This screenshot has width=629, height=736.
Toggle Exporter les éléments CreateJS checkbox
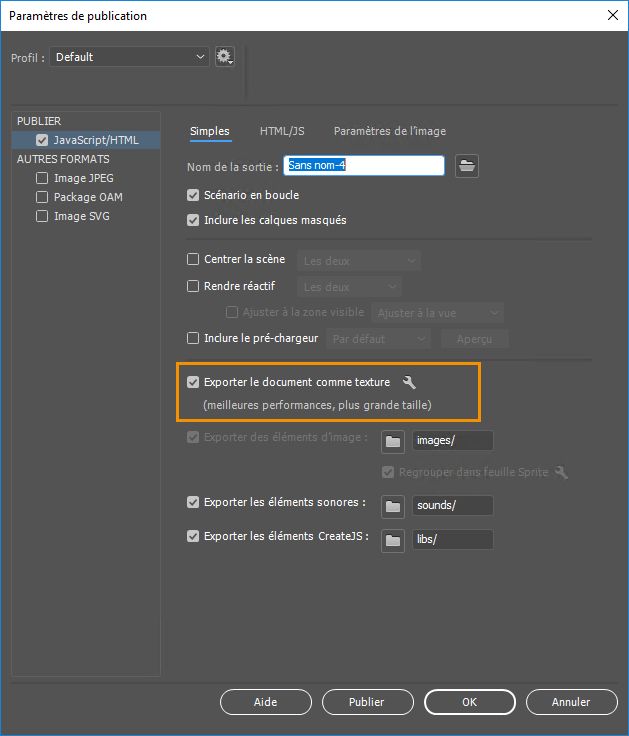pos(193,536)
